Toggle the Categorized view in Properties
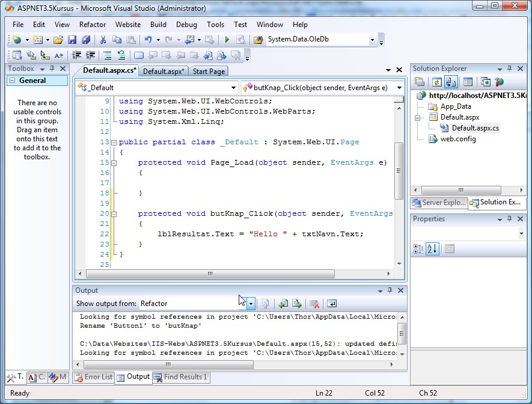Viewport: 532px width, 404px height. (418, 249)
